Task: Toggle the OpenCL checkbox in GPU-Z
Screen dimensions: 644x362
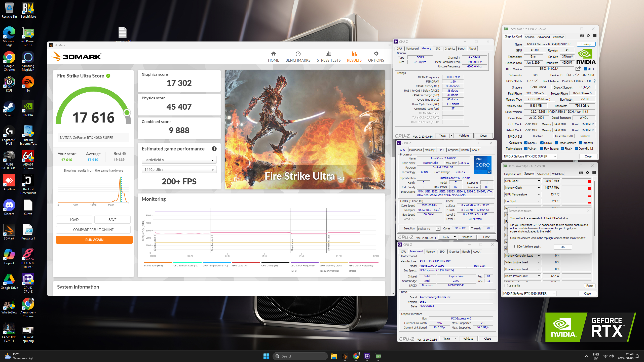Action: [x=526, y=143]
